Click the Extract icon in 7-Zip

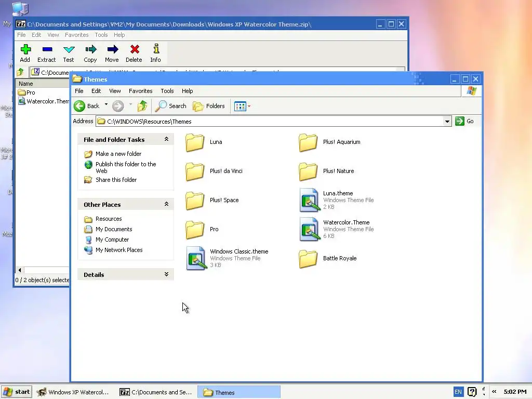point(47,49)
